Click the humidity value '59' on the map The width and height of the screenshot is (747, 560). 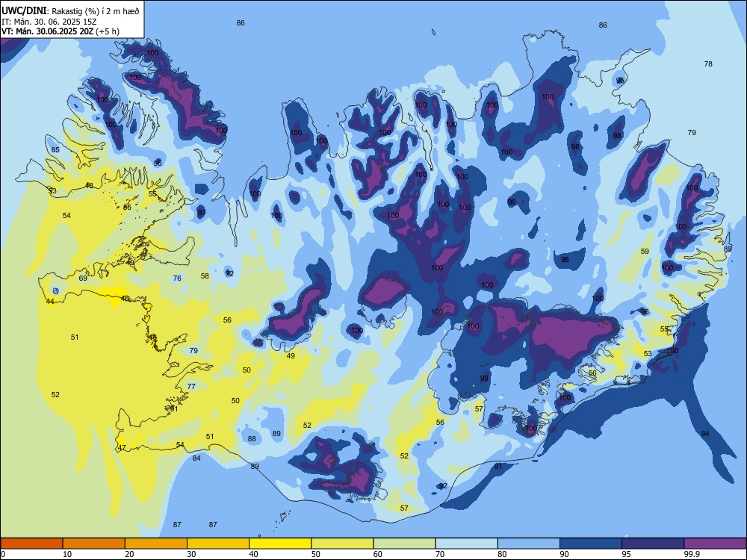tap(645, 251)
